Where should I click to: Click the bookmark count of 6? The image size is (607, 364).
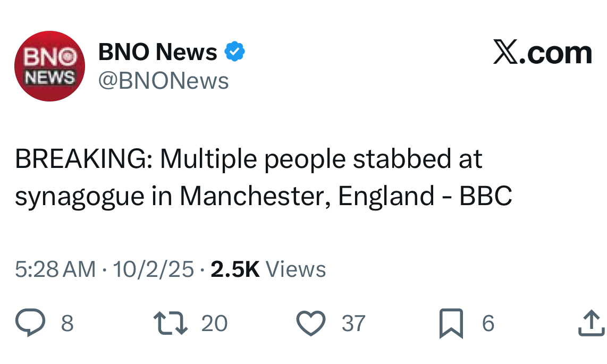point(488,324)
